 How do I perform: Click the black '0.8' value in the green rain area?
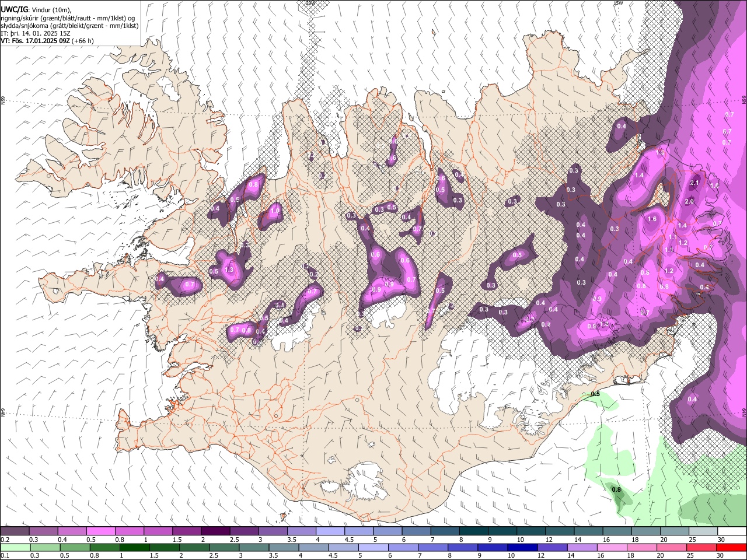coord(616,489)
